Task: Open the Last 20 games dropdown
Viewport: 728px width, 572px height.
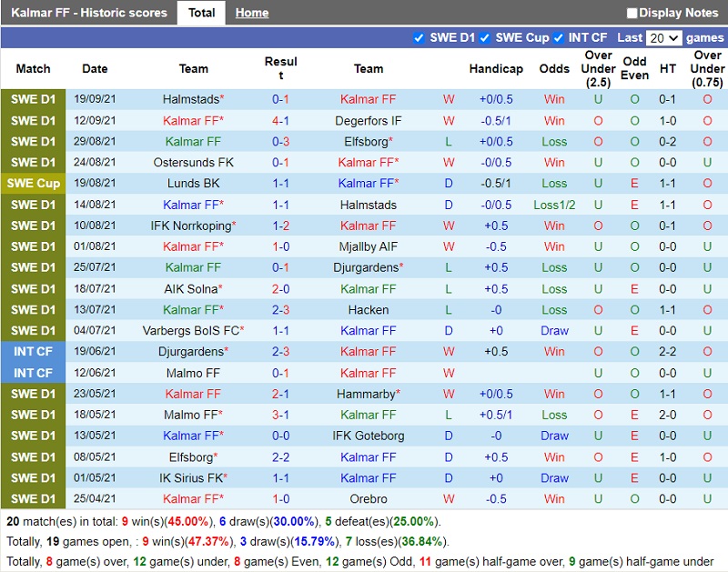Action: point(662,38)
